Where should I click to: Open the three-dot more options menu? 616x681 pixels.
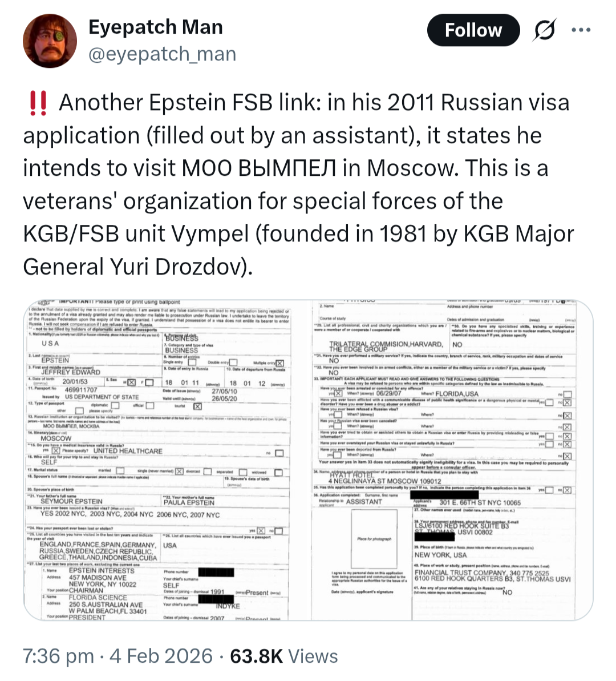point(581,30)
